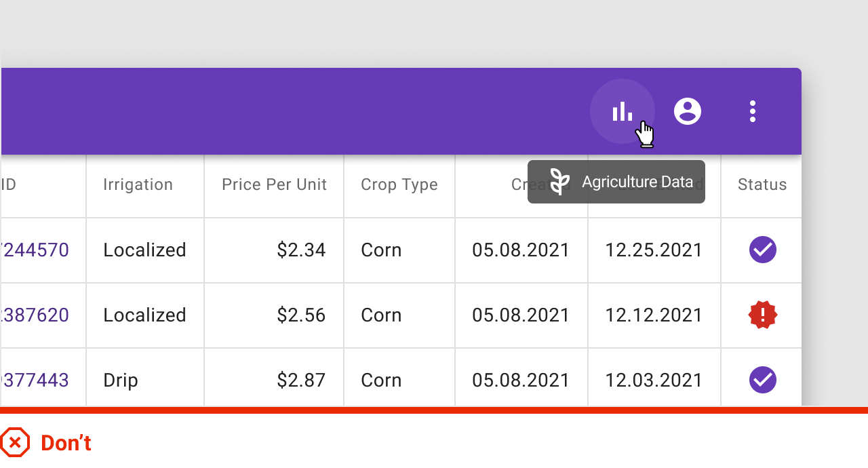Click the checkmark status in first row
The image size is (868, 468).
(762, 250)
